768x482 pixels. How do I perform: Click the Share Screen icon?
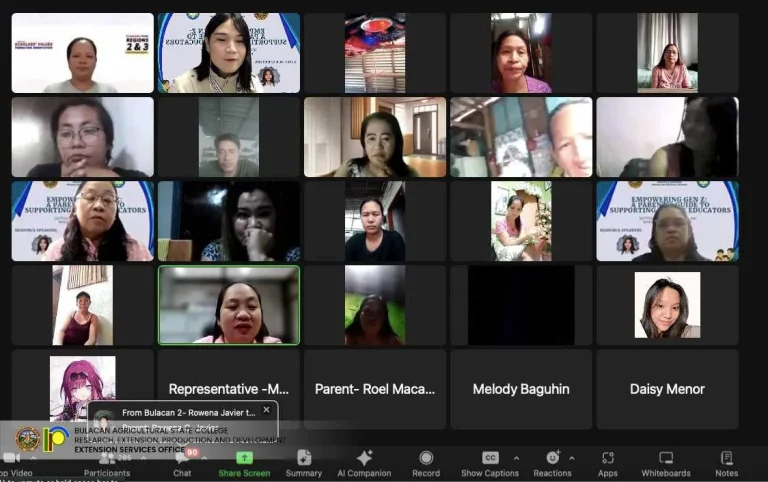tap(244, 458)
